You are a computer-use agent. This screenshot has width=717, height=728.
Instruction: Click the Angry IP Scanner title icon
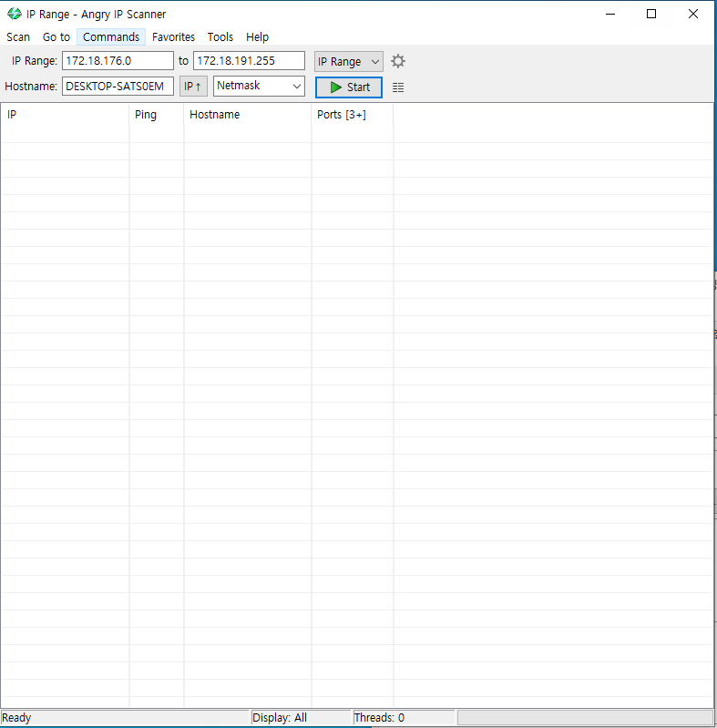(15, 14)
